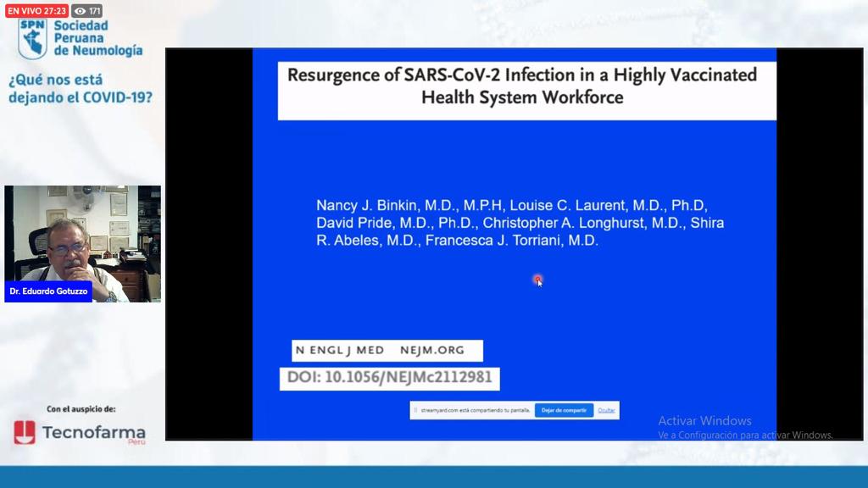Click the Tecnofarma brand name text
The image size is (868, 488).
pos(93,432)
